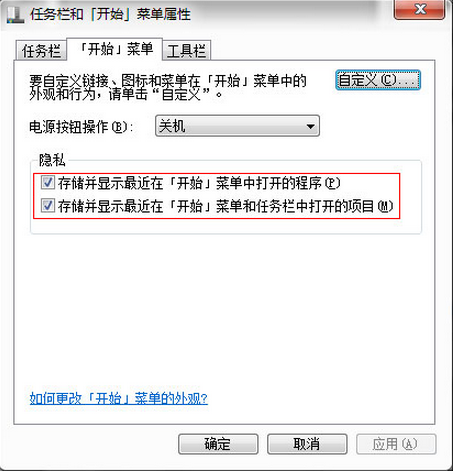
Task: Select the 「开始」菜单 tab
Action: (x=115, y=49)
